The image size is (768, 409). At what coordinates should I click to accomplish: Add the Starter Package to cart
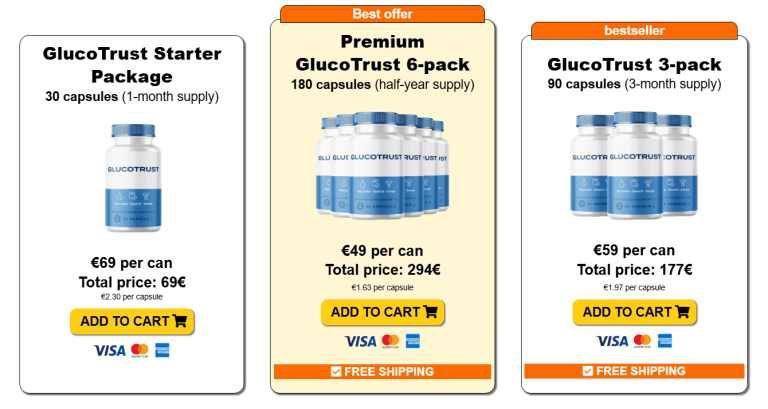[x=132, y=321]
